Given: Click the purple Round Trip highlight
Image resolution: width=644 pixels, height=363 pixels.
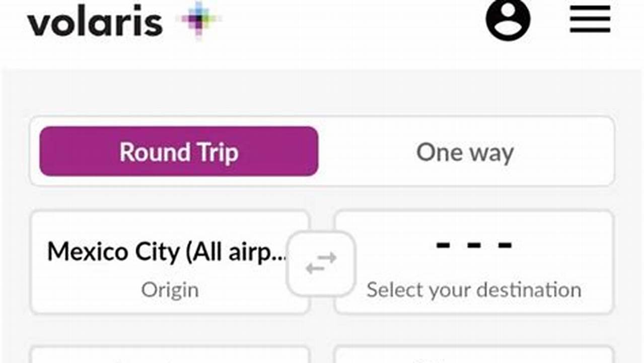Looking at the screenshot, I should 179,151.
